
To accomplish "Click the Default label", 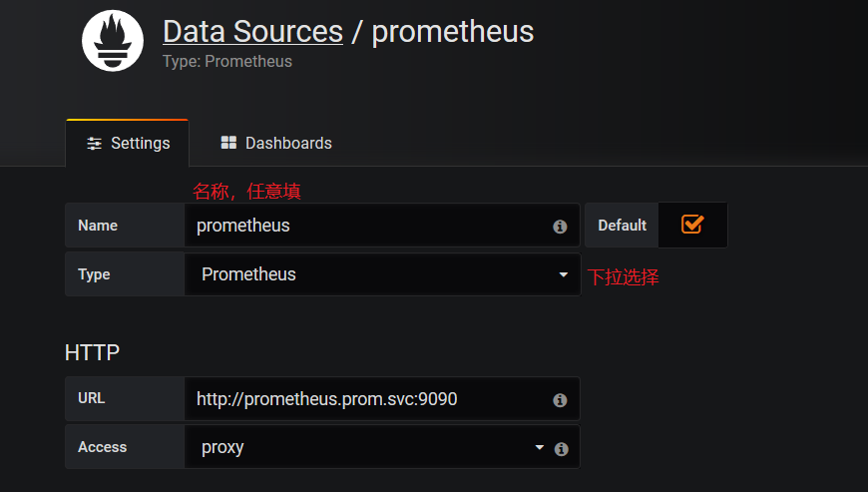I will tap(622, 226).
